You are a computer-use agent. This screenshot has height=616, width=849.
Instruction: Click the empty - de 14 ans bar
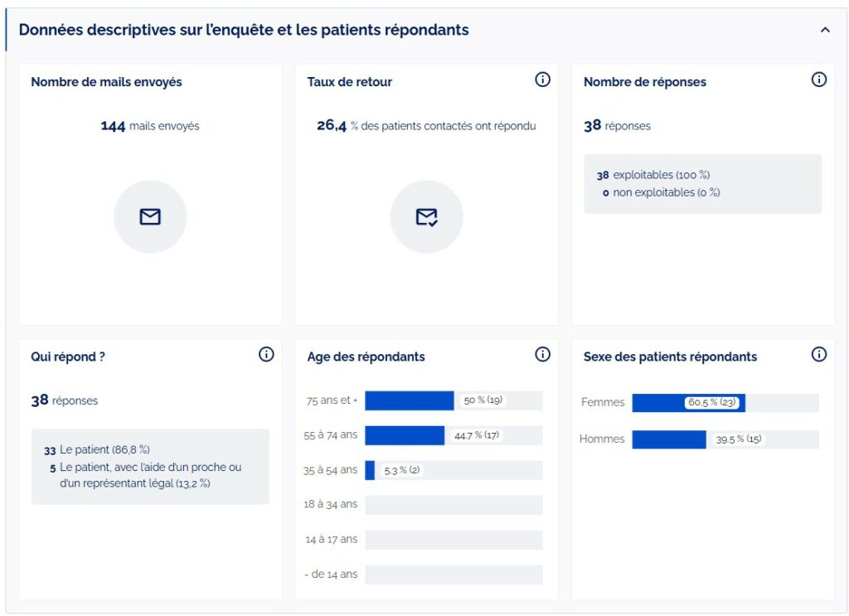point(454,575)
